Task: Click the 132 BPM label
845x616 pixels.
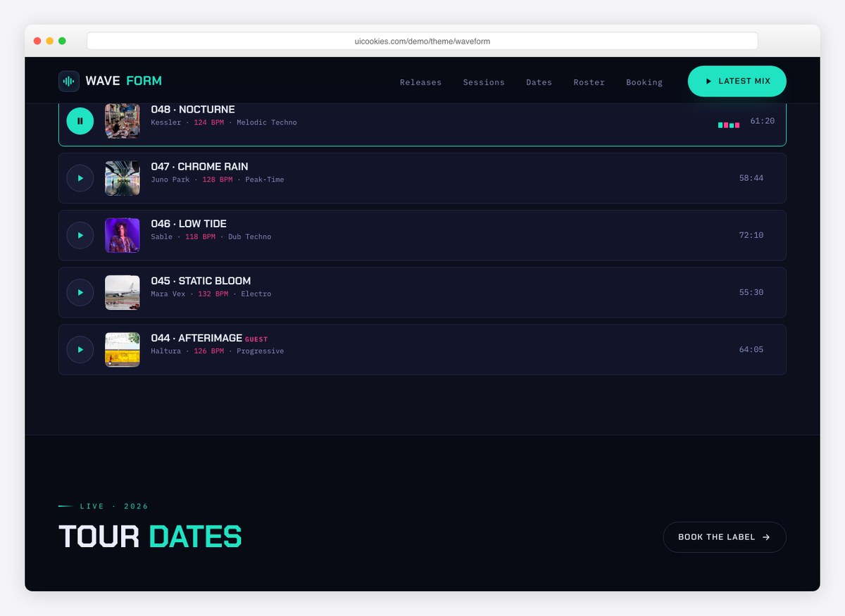Action: point(213,294)
